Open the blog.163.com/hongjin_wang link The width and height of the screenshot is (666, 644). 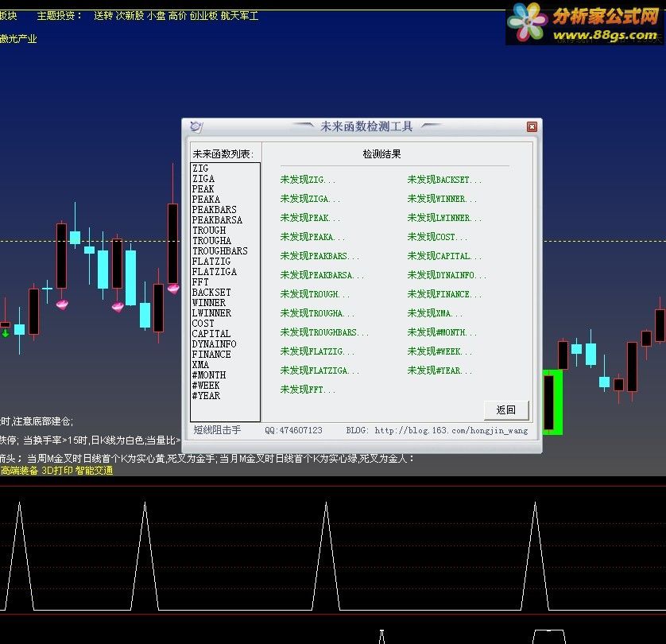coord(451,430)
